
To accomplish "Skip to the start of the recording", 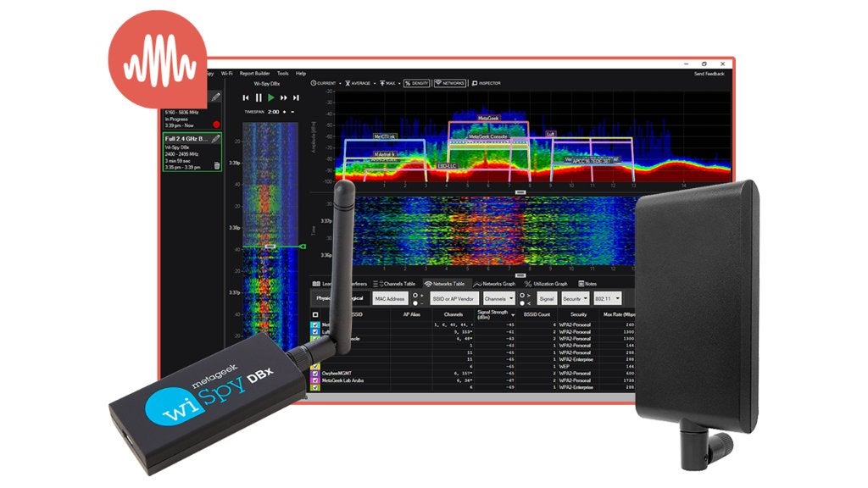I will [x=246, y=97].
